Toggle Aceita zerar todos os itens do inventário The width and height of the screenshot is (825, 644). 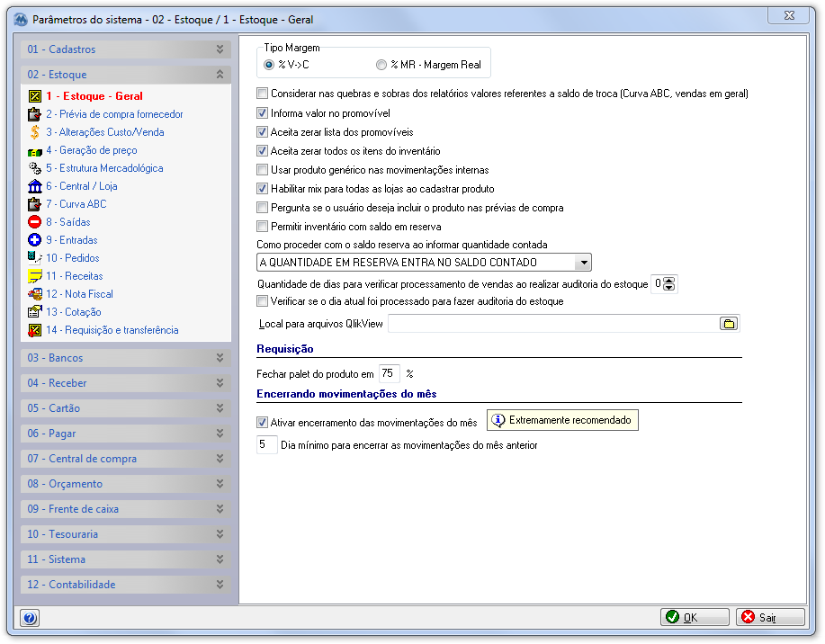262,151
